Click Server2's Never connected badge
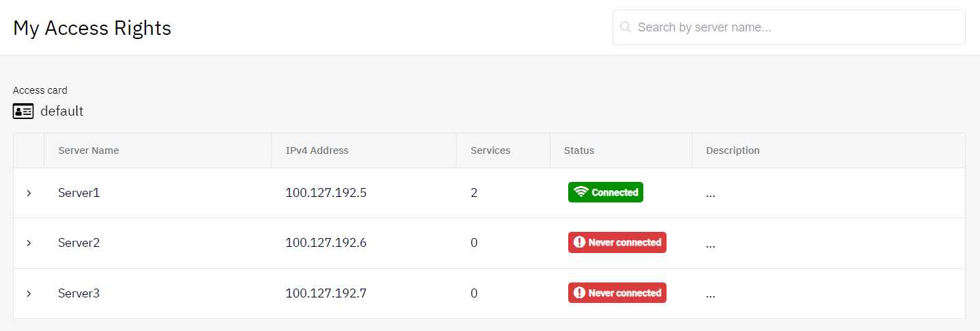This screenshot has width=980, height=331. [617, 242]
